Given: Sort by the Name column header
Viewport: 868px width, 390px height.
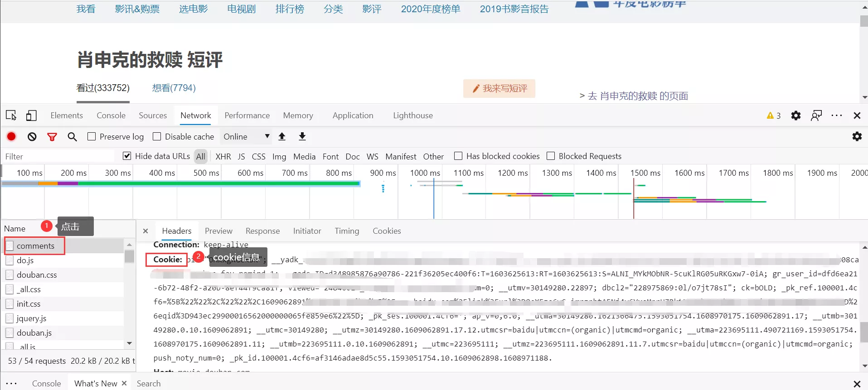Looking at the screenshot, I should 15,229.
